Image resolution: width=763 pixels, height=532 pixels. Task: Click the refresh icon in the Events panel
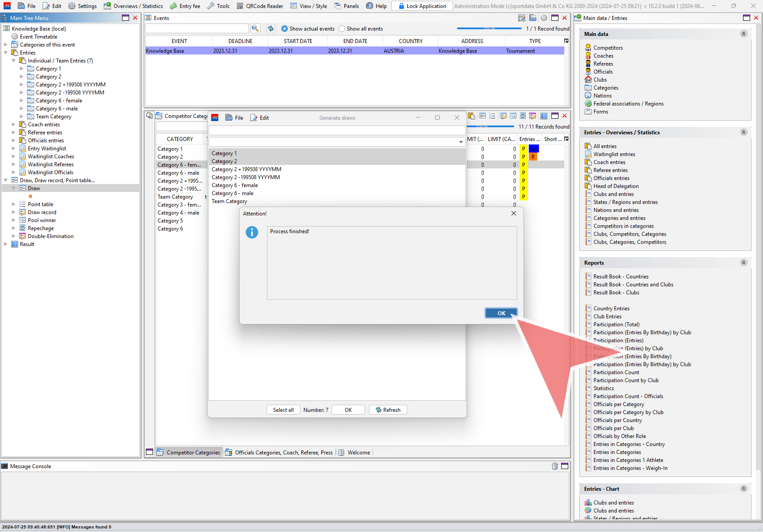pos(271,28)
